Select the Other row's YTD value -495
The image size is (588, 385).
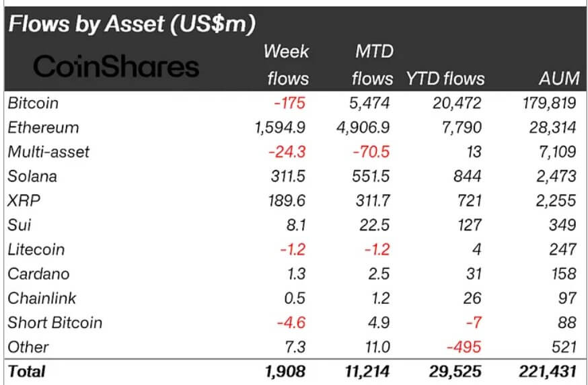point(466,347)
